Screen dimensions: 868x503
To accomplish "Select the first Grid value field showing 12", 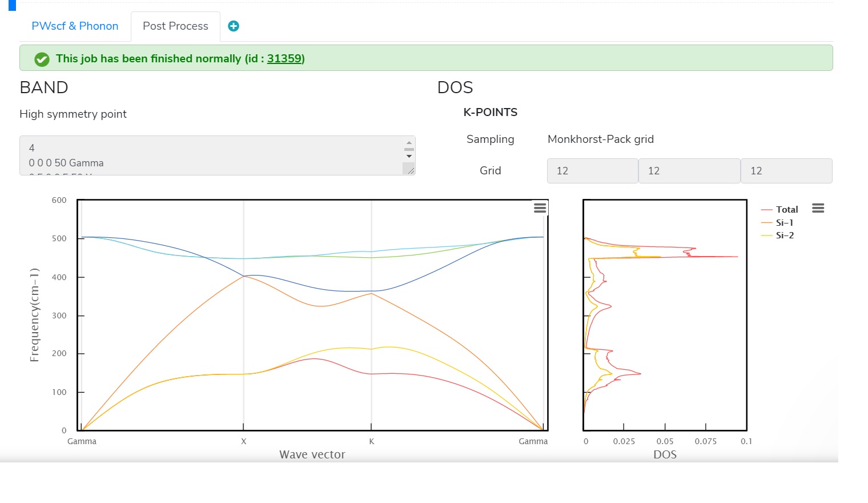I will coord(592,170).
